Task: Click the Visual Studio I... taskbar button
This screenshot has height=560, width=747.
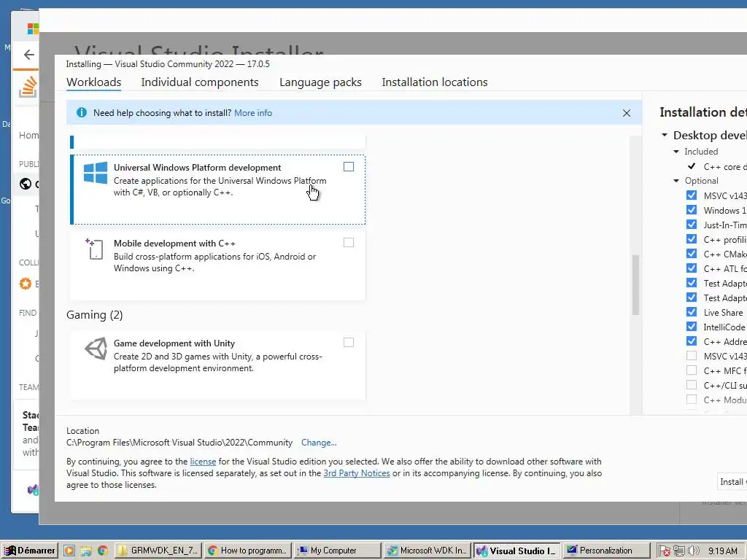Action: tap(516, 551)
